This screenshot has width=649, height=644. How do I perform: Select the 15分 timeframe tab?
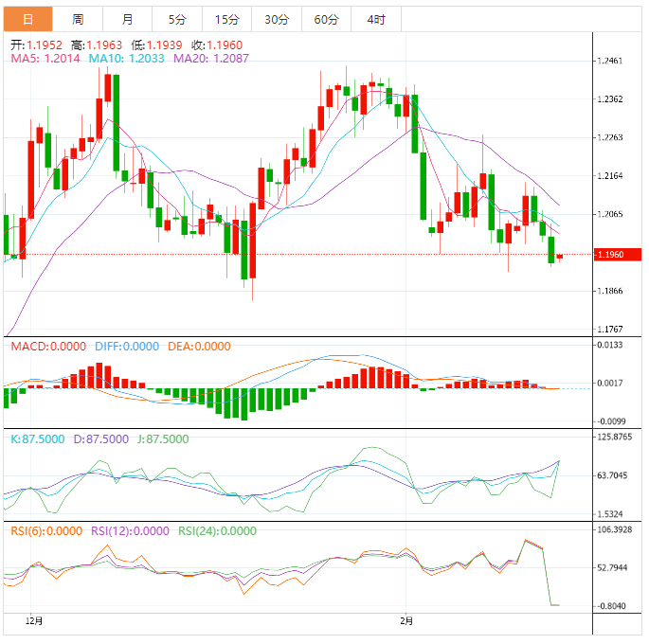click(x=226, y=19)
